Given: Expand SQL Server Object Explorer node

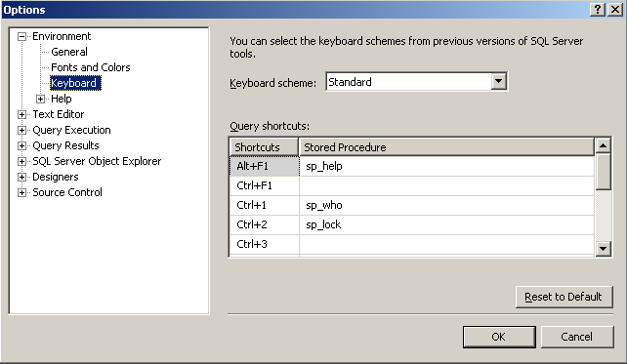Looking at the screenshot, I should [22, 161].
